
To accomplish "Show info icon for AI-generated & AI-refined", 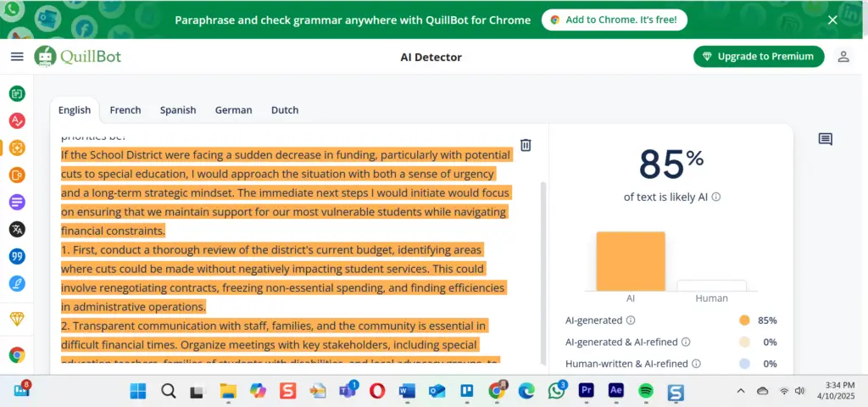I will (686, 343).
